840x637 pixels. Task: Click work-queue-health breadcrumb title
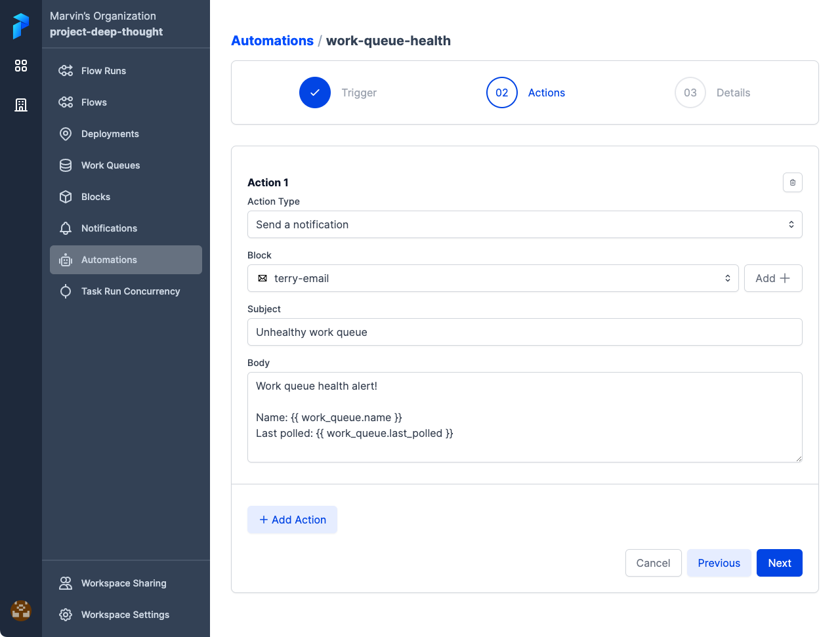[x=388, y=41]
